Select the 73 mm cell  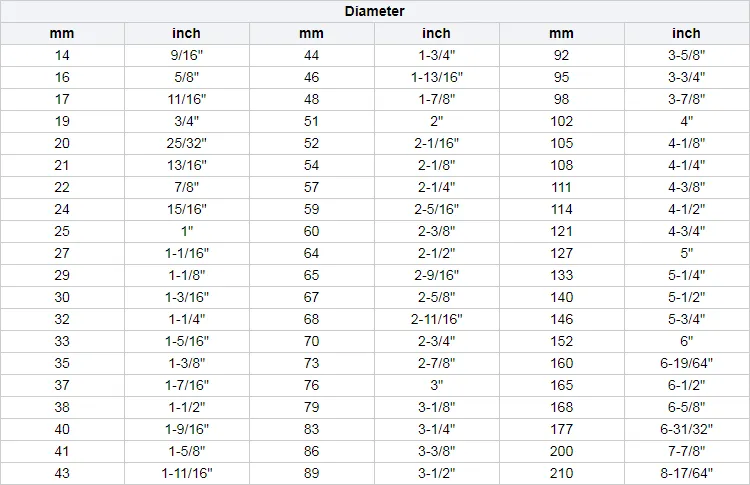[x=312, y=364]
